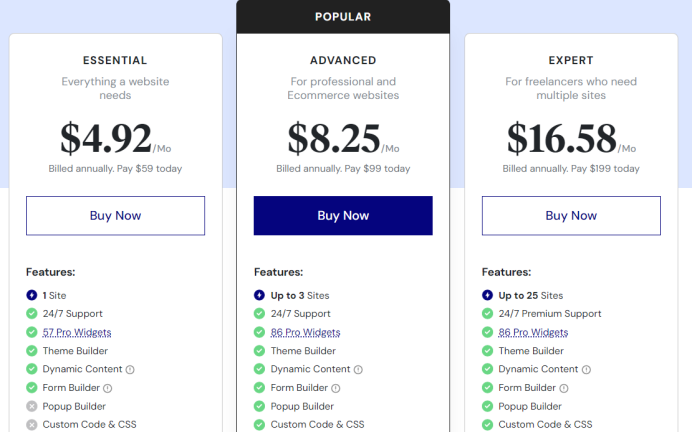Click the grey X icon beside Essential Popup Builder
692x433 pixels.
32,406
